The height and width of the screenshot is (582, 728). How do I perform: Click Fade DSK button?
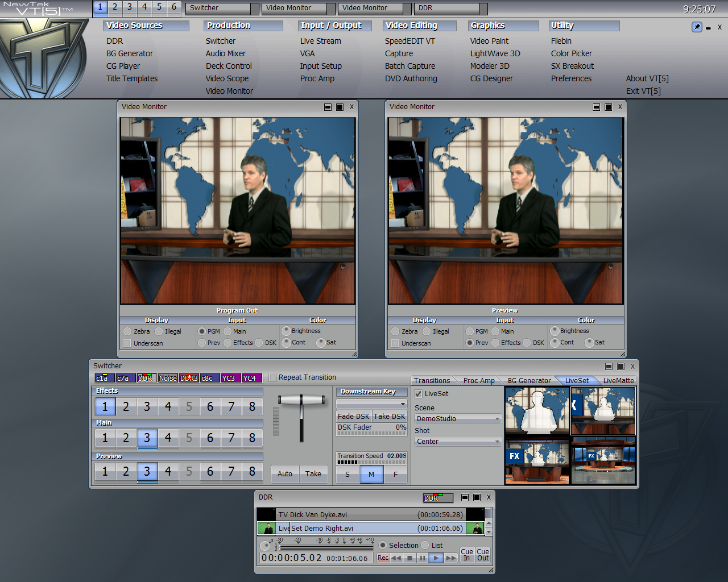[354, 417]
